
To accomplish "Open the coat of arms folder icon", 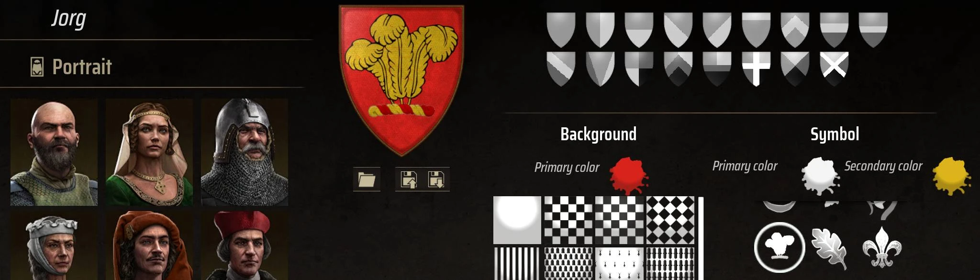I will tap(367, 179).
